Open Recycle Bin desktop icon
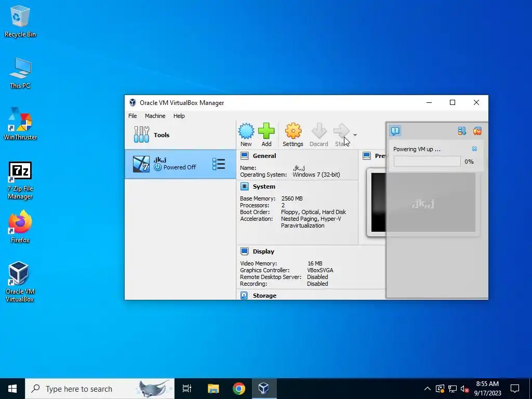Viewport: 532px width, 399px height. point(20,22)
